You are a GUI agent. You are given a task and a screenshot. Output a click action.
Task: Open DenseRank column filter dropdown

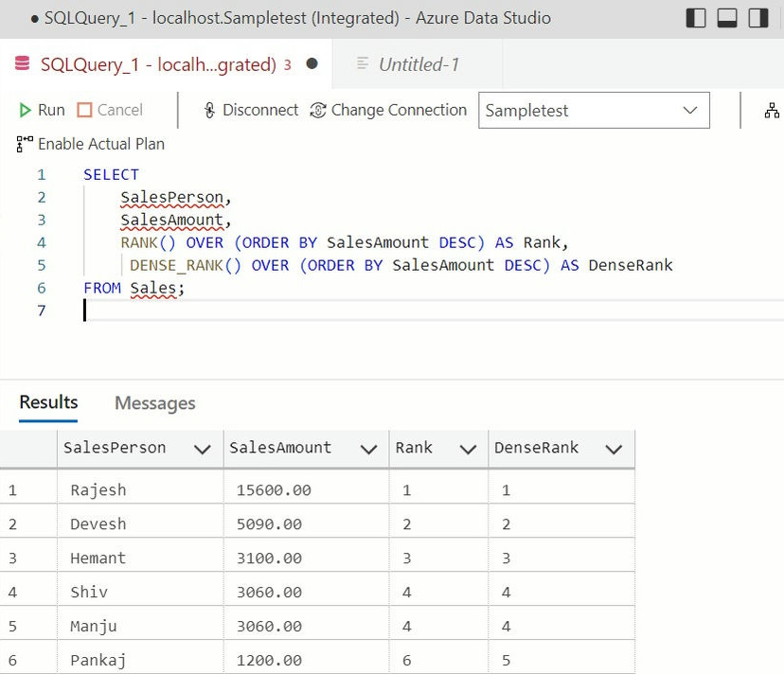pyautogui.click(x=614, y=449)
